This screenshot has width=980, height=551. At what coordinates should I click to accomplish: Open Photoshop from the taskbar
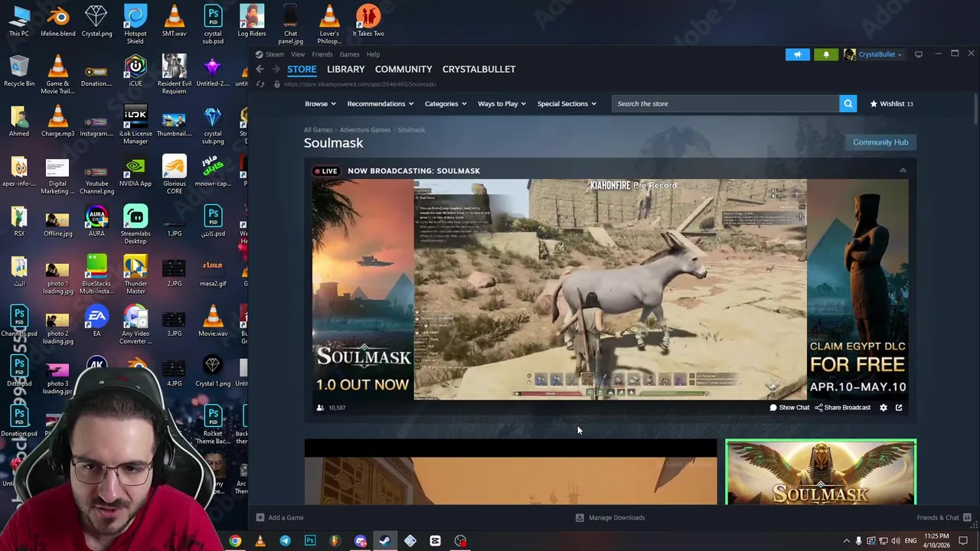tap(310, 541)
